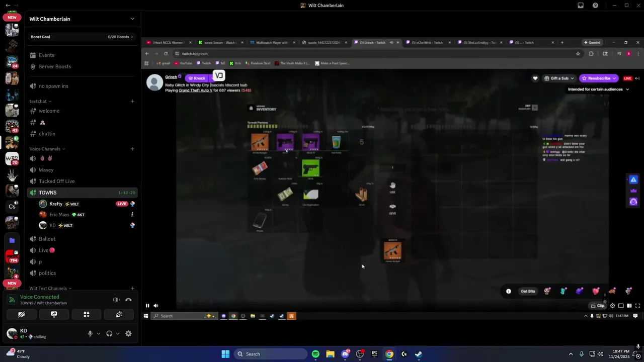Screen dimensions: 644x362
Task: Select the TOWNS voice channel
Action: pos(82,193)
